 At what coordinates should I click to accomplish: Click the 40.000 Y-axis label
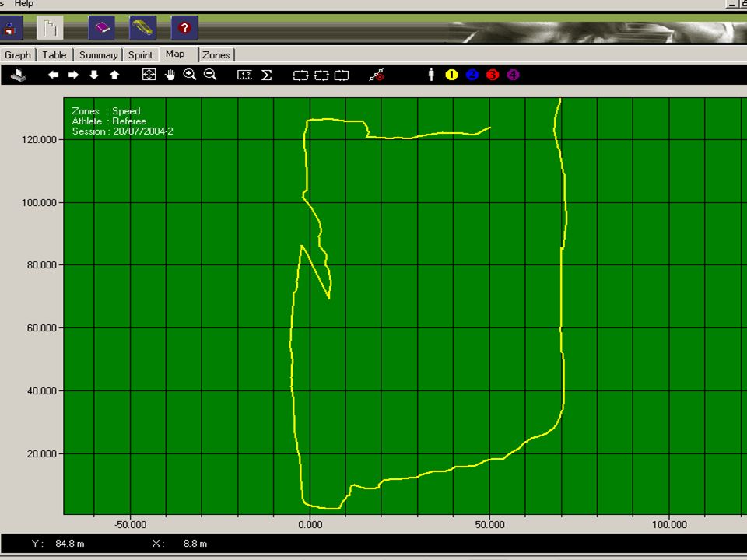point(42,390)
